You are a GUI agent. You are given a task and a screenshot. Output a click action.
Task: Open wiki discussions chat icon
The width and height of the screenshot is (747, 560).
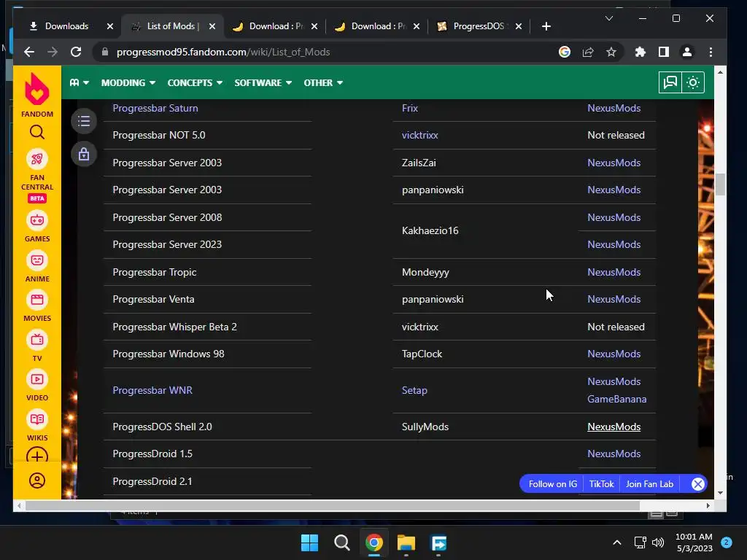point(670,82)
